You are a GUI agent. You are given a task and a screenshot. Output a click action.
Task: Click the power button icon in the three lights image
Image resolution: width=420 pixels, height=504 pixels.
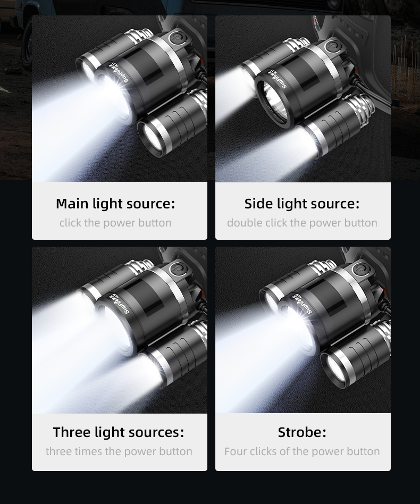177,269
